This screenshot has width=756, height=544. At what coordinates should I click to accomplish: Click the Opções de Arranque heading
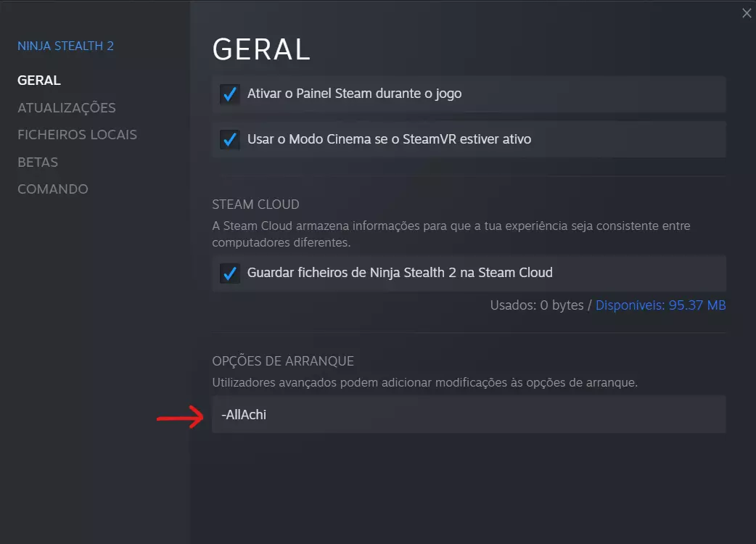coord(283,361)
